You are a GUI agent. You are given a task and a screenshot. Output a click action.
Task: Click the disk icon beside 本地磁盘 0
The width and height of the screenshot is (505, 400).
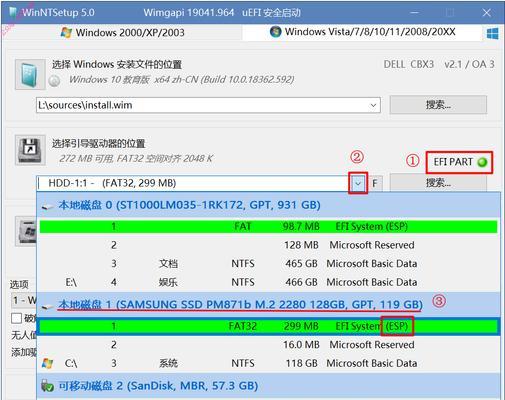47,207
